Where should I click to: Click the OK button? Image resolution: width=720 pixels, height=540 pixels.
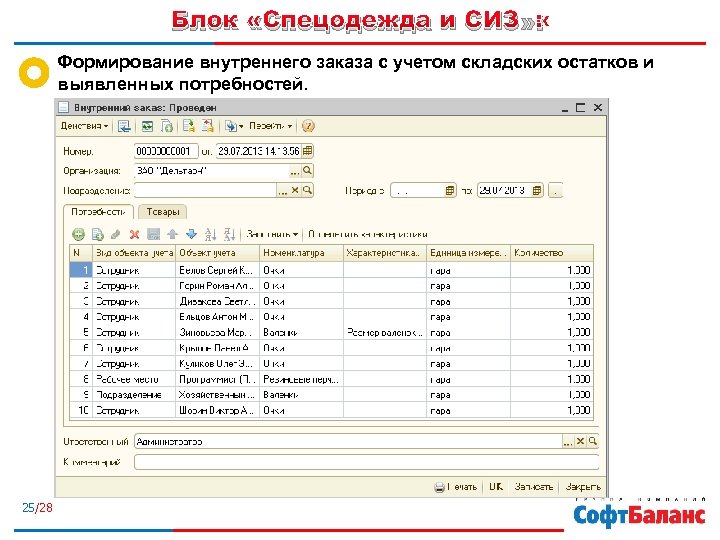tap(496, 487)
